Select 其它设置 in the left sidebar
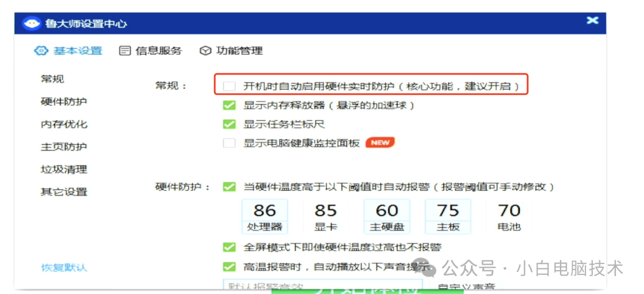644x294 pixels. 64,192
